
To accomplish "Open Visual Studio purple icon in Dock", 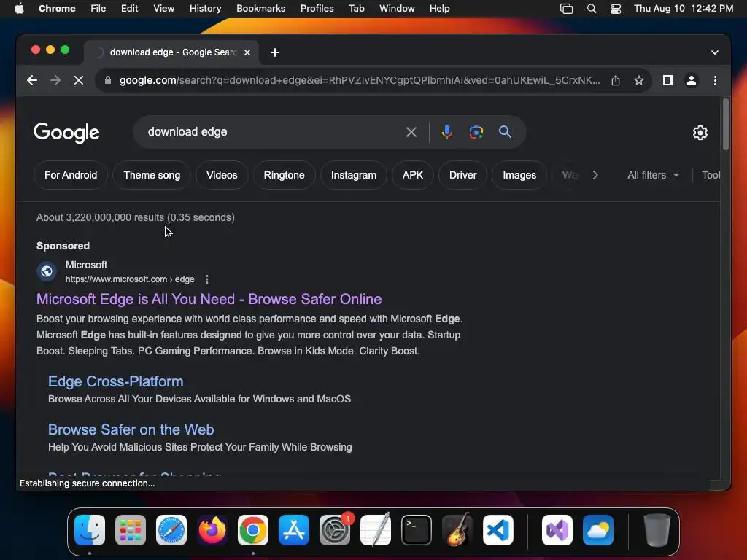I will click(557, 530).
